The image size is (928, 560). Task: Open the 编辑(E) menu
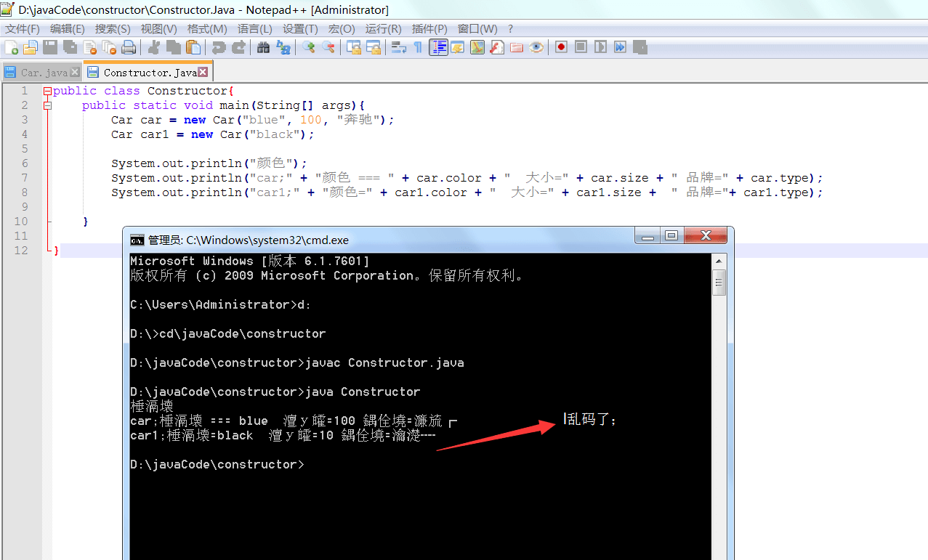pyautogui.click(x=68, y=29)
